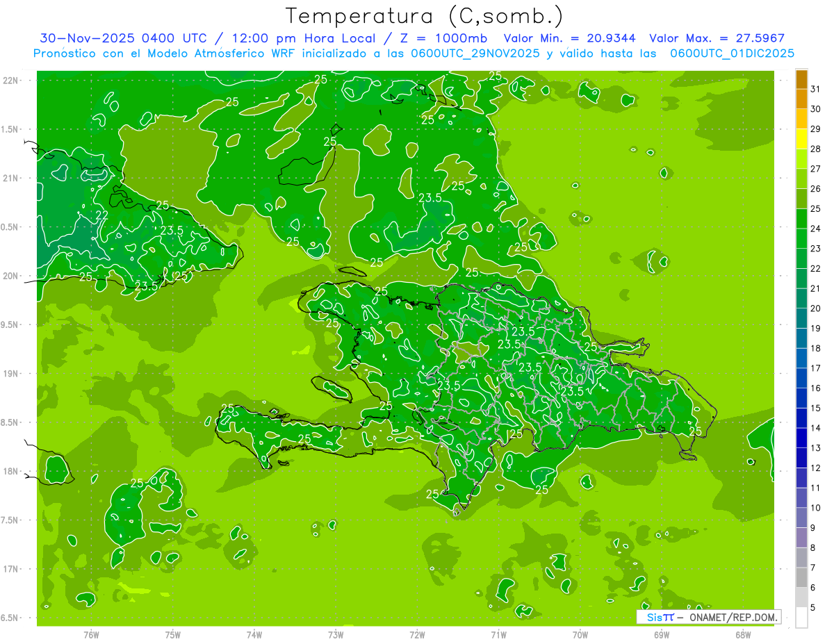This screenshot has width=834, height=644.
Task: Pick the legend swatch between 25 and 26
Action: click(801, 199)
